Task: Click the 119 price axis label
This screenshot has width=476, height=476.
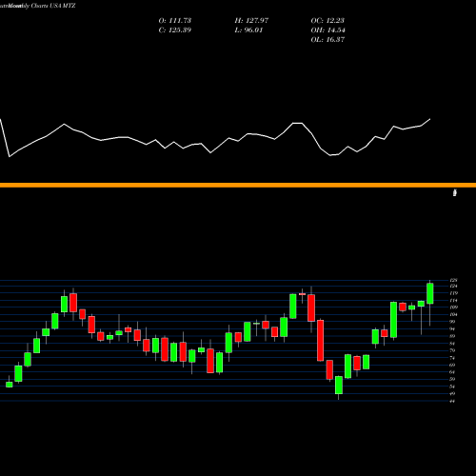Action: (x=453, y=293)
